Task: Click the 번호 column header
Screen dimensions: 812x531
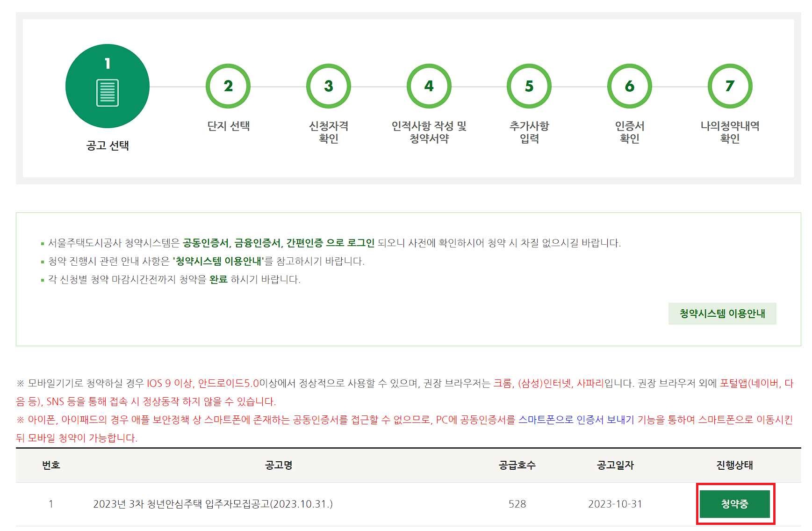Action: point(51,465)
